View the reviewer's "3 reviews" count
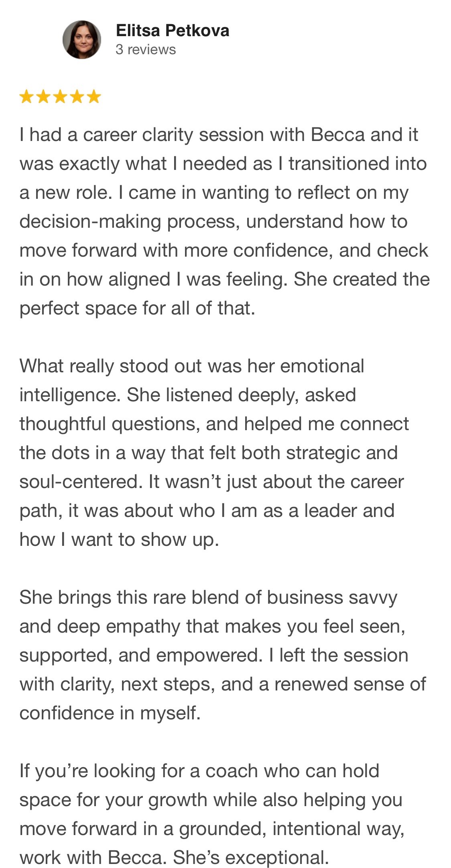The height and width of the screenshot is (868, 451). [x=146, y=49]
